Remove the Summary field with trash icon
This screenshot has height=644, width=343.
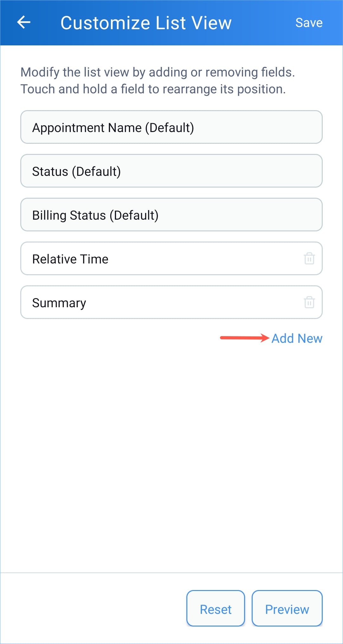(309, 302)
